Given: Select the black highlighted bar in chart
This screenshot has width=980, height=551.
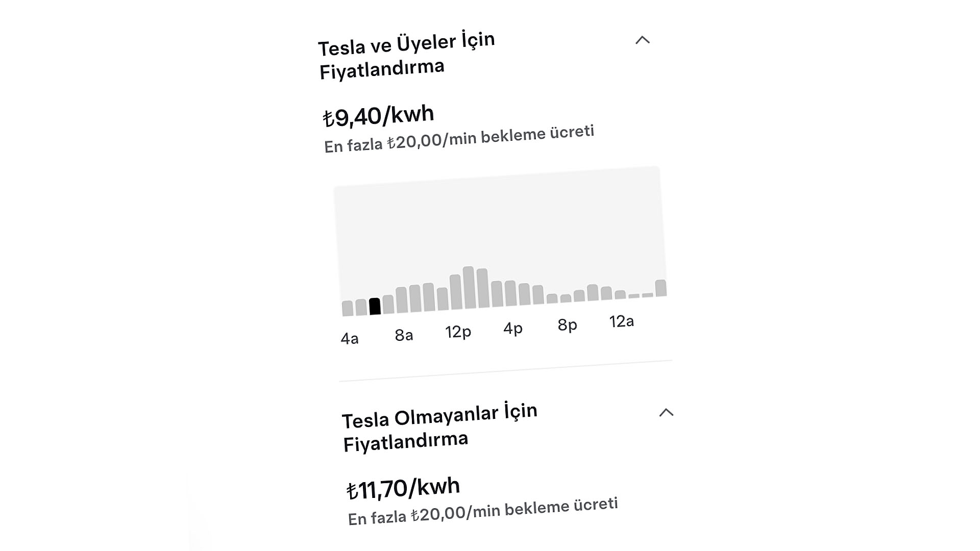Looking at the screenshot, I should click(x=375, y=306).
